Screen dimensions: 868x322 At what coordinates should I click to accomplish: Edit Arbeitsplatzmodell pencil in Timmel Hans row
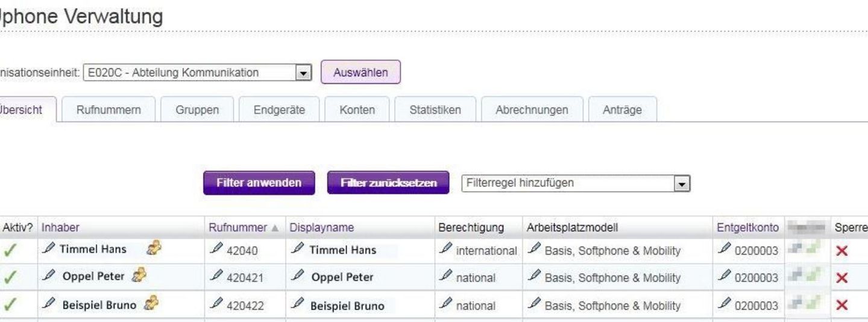(534, 248)
